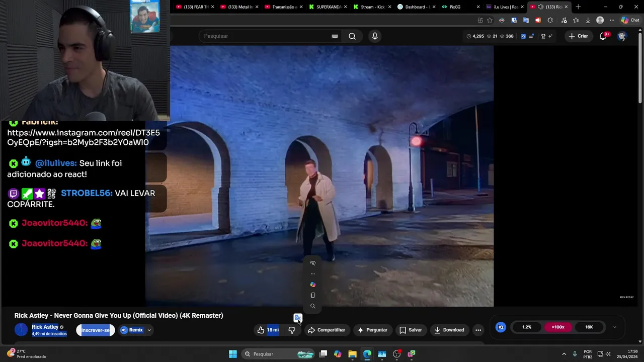Click the >100x vidIQ stat pill
Viewport: 644px width, 362px height.
coord(558,327)
